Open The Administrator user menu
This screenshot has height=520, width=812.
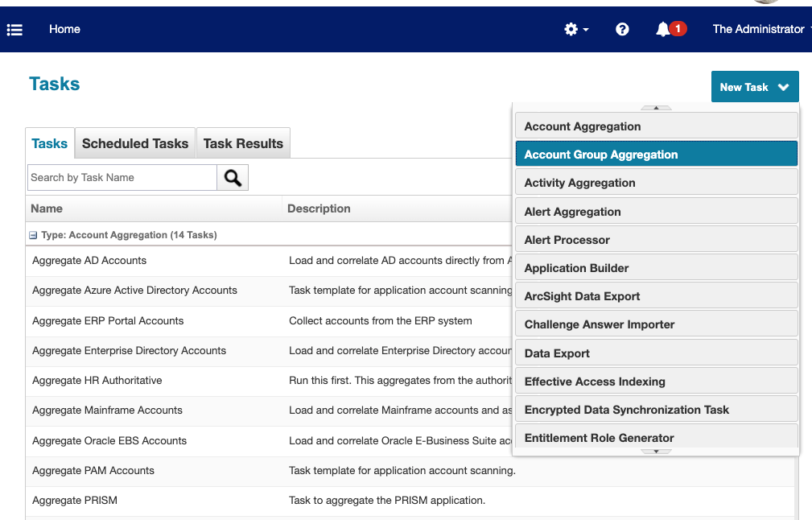tap(757, 29)
